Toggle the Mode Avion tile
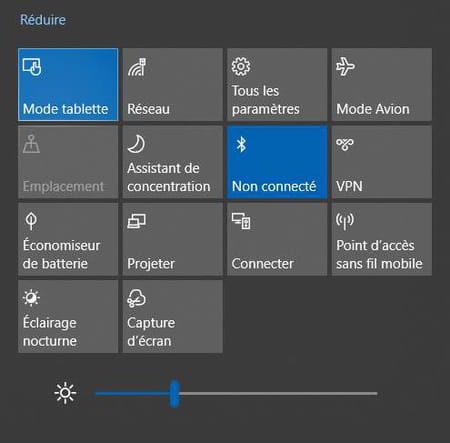The image size is (450, 443). point(382,84)
